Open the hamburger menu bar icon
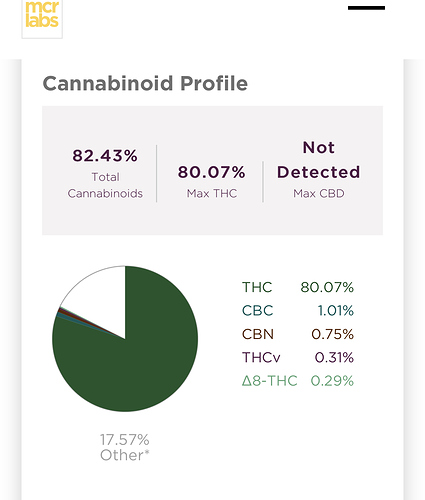 click(366, 8)
